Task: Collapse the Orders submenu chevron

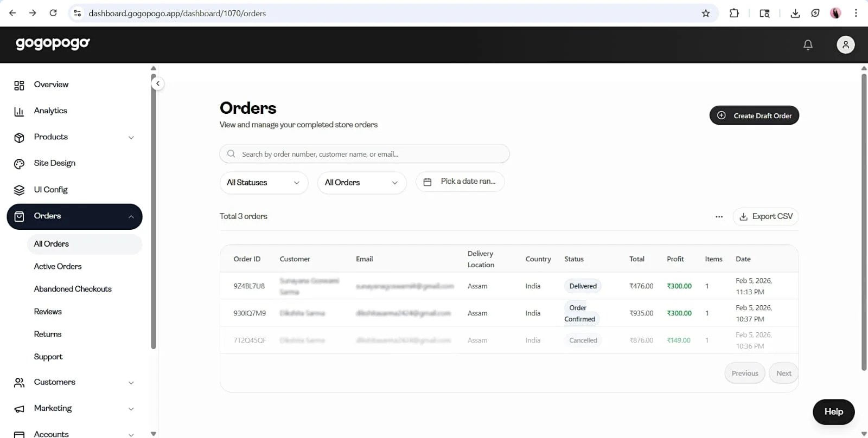Action: [x=131, y=217]
